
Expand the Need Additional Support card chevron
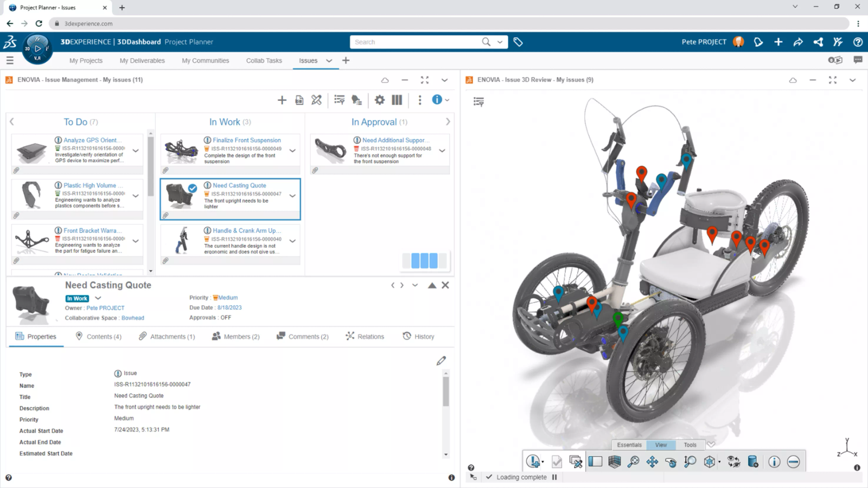pos(442,151)
